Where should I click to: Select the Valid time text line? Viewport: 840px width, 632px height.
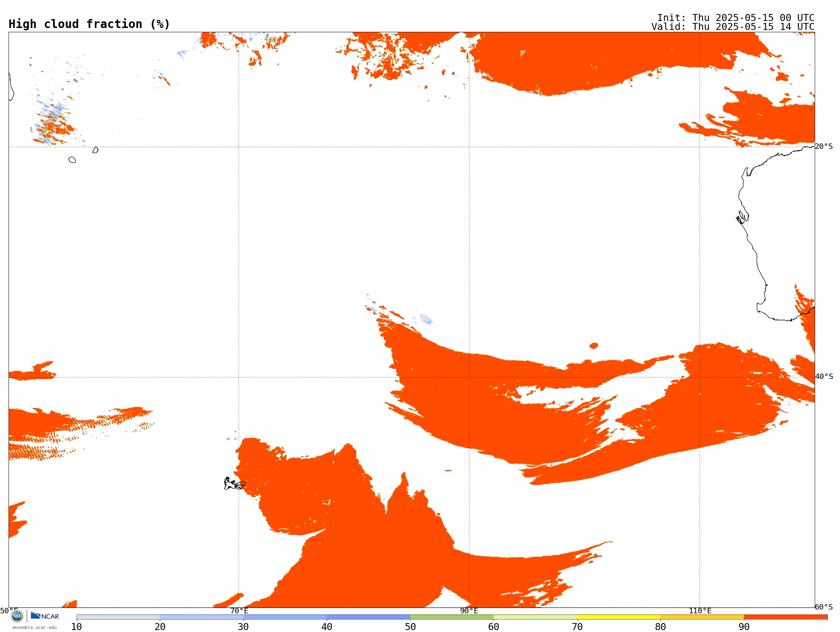pyautogui.click(x=733, y=27)
